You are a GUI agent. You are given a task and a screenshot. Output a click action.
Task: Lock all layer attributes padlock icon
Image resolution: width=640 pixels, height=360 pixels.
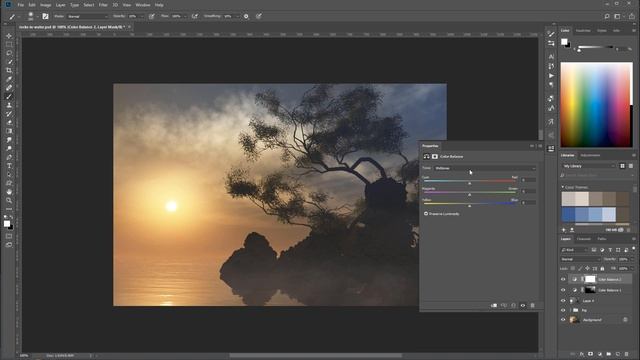602,269
